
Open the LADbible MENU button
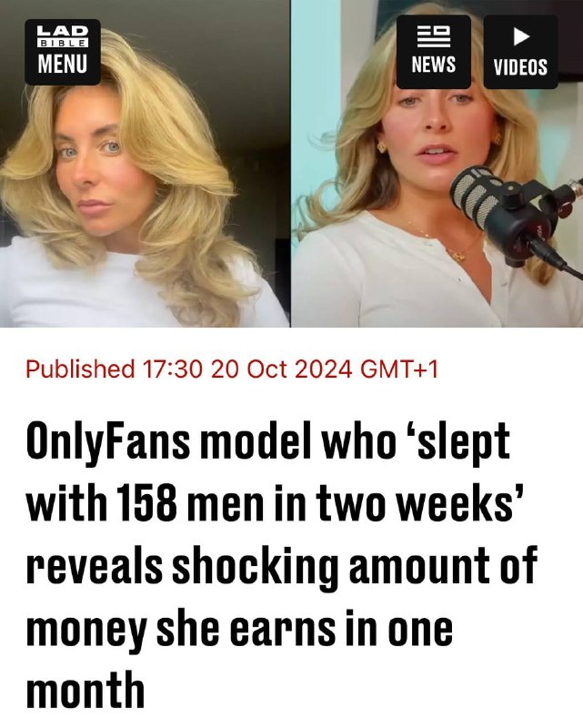(x=63, y=52)
